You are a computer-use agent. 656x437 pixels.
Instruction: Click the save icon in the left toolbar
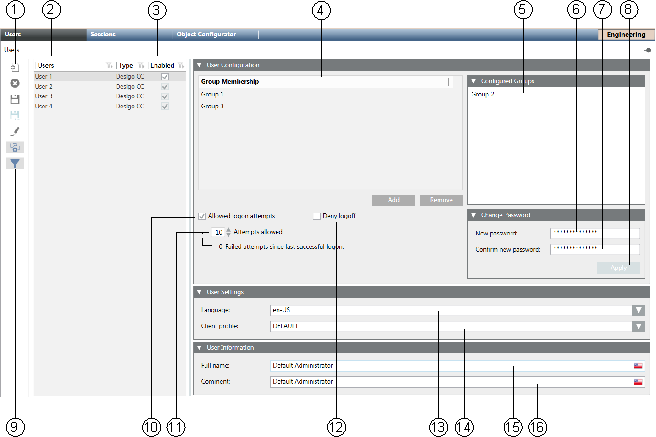pyautogui.click(x=15, y=99)
